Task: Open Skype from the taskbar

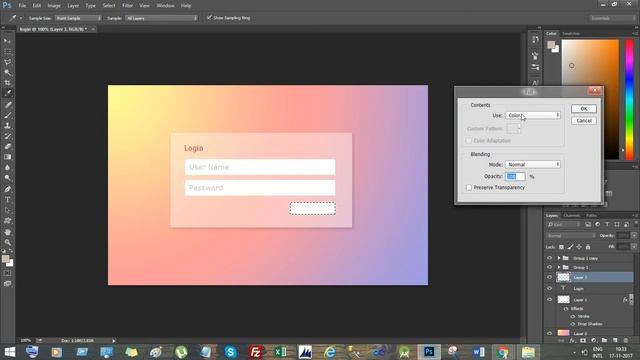Action: point(231,352)
